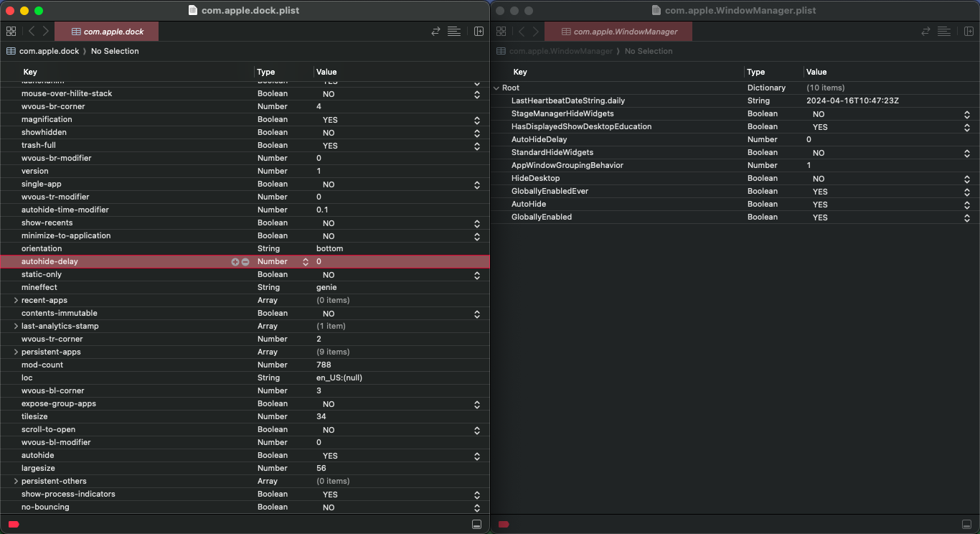Change autohide boolean value stepper in dock.plist
The width and height of the screenshot is (980, 534).
point(477,456)
